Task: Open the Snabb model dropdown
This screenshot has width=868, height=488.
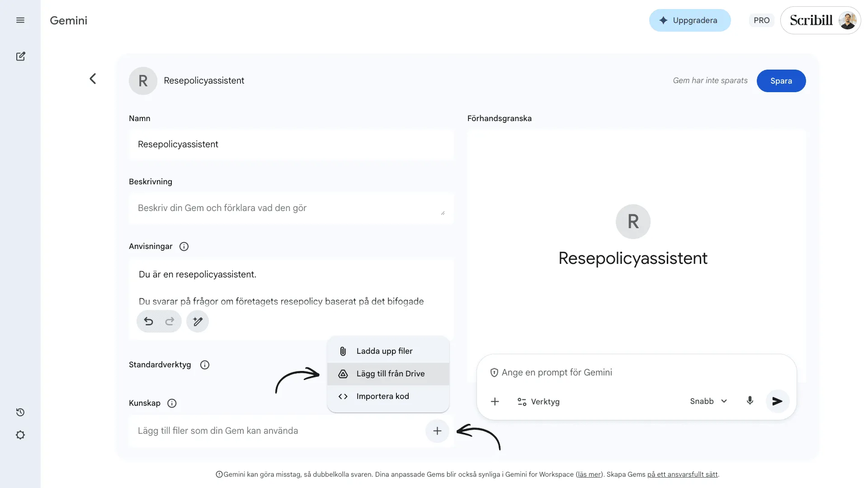Action: [x=708, y=401]
